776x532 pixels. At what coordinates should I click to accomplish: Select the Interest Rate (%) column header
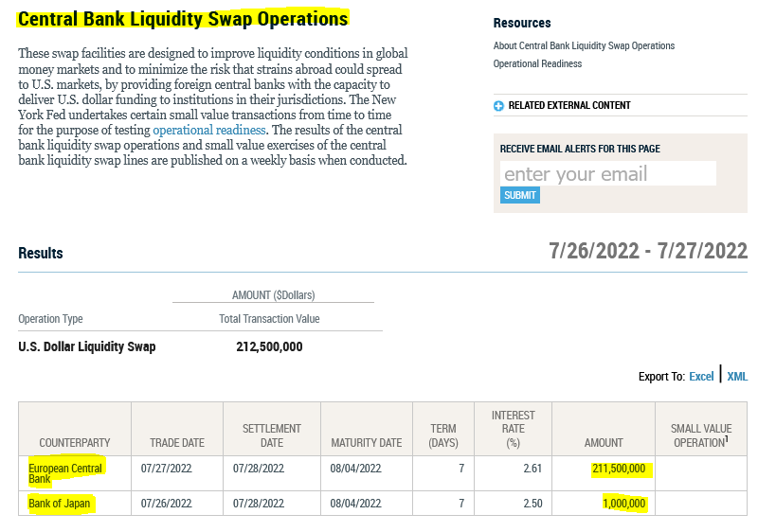pos(514,429)
